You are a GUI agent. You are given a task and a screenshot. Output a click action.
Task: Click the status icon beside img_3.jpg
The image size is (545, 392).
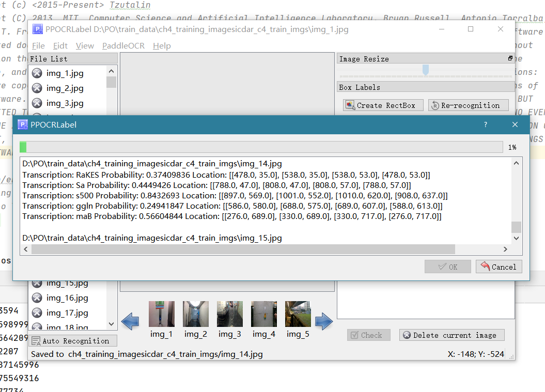pos(37,103)
